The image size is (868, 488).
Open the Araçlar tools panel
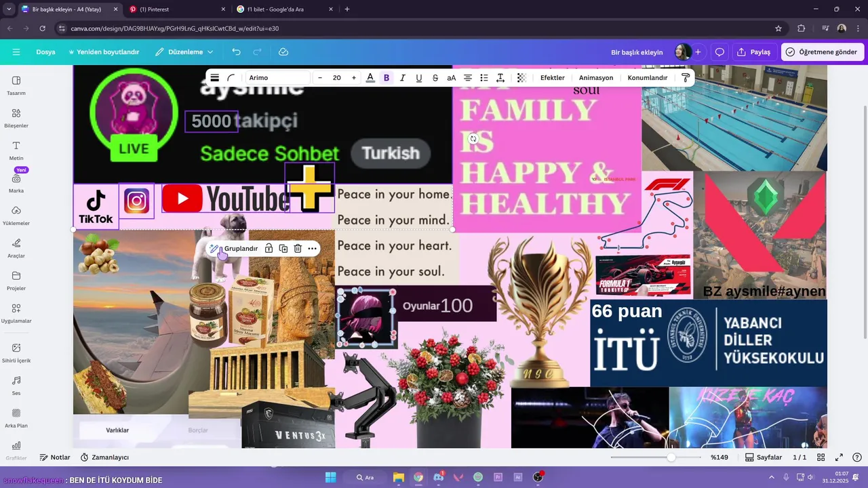[16, 248]
